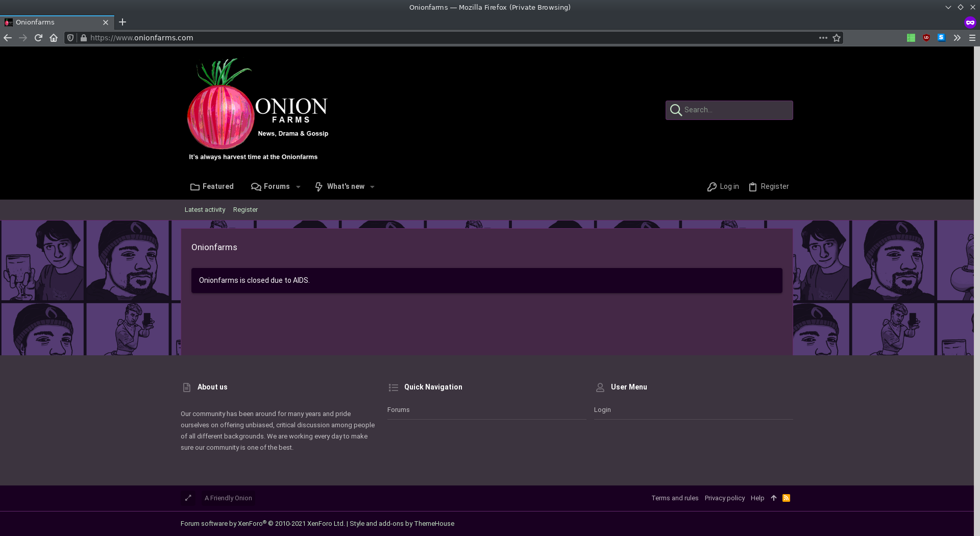This screenshot has height=536, width=980.
Task: Close the Onionfarms tab
Action: pyautogui.click(x=106, y=22)
